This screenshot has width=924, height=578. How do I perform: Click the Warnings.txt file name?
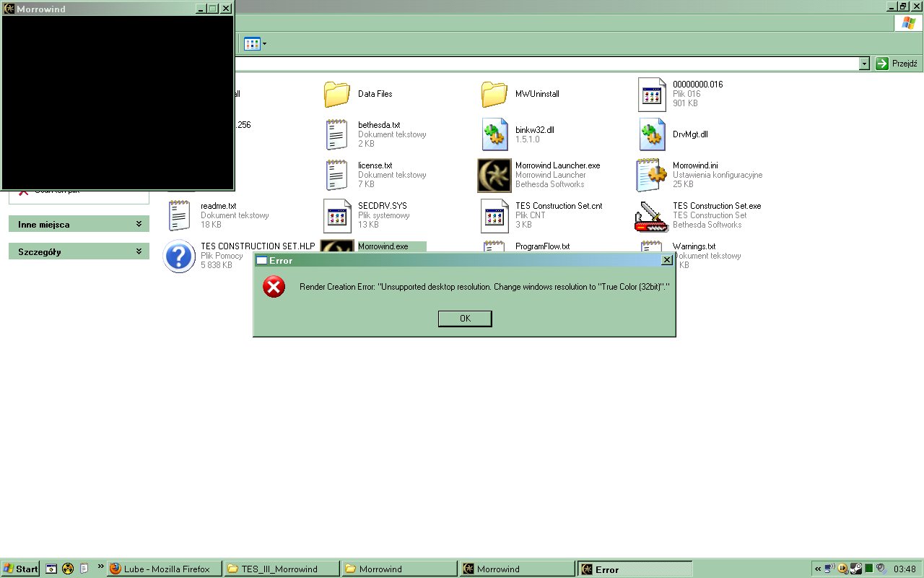(x=694, y=246)
